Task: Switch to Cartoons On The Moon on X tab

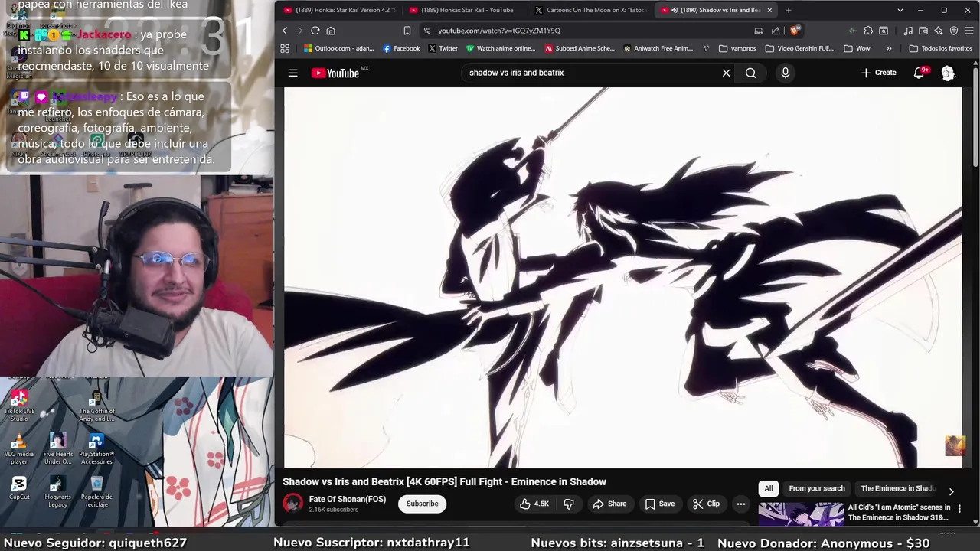Action: (591, 10)
